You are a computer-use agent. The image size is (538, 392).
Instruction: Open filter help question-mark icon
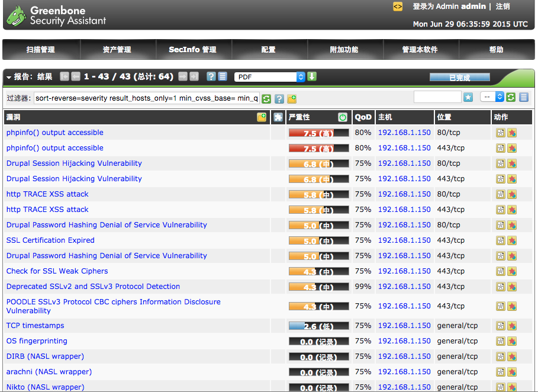[x=279, y=99]
